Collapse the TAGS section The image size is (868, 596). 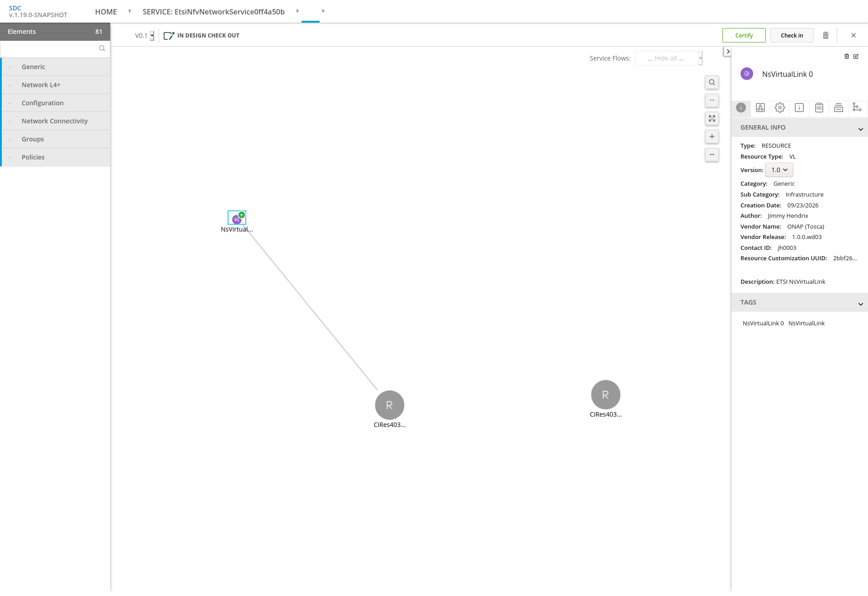tap(799, 303)
